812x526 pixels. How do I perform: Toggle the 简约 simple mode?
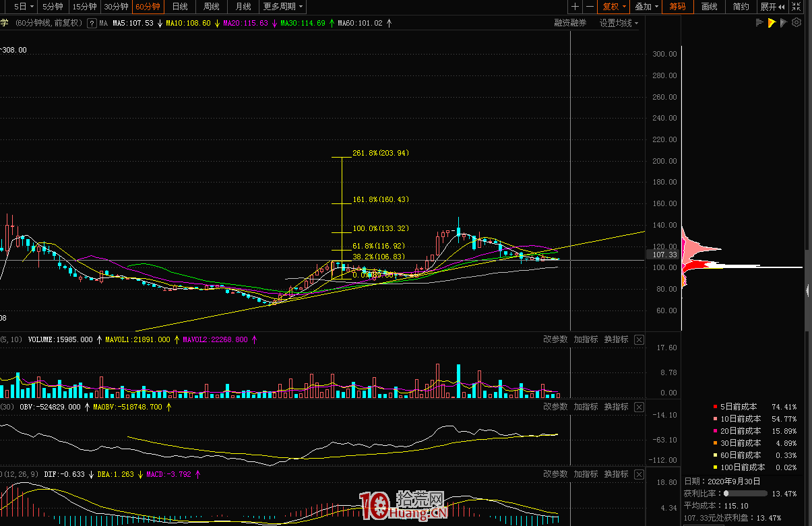point(741,7)
